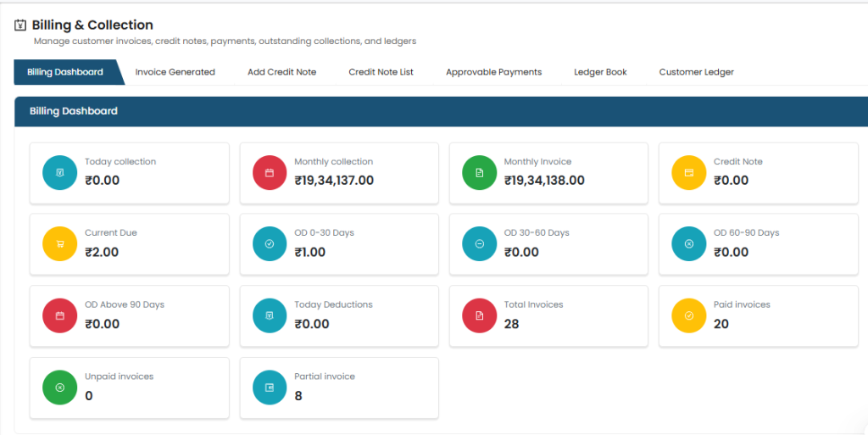The image size is (868, 435).
Task: Click the Billing & Collection header icon
Action: tap(20, 25)
